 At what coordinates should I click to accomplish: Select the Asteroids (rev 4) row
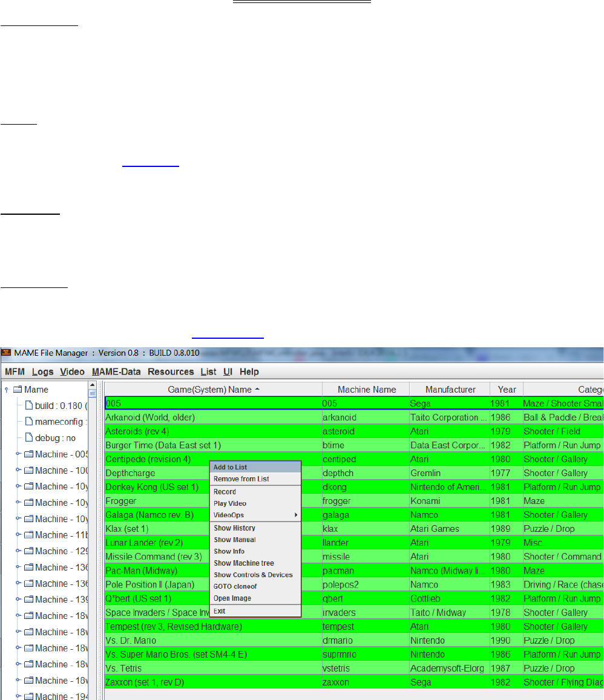coord(354,431)
